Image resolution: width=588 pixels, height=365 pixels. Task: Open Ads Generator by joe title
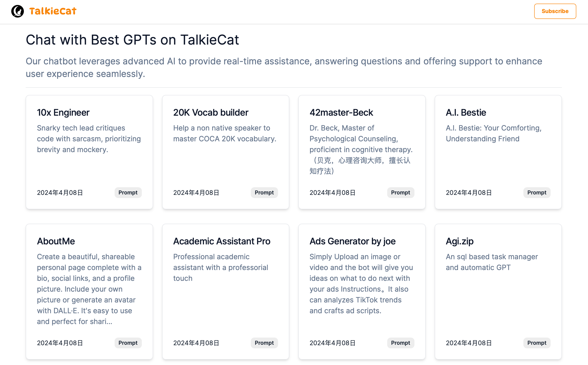352,241
